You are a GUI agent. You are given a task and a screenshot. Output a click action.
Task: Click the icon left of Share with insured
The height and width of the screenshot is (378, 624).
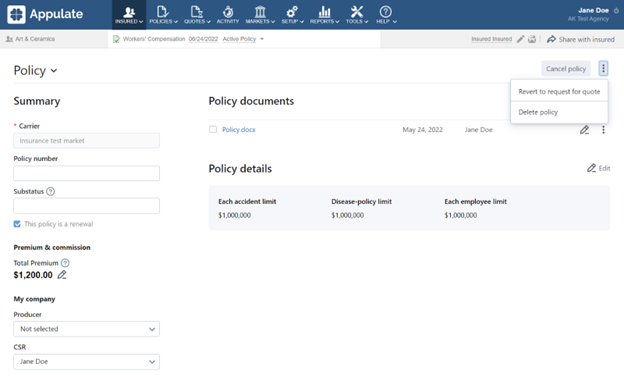(x=532, y=39)
